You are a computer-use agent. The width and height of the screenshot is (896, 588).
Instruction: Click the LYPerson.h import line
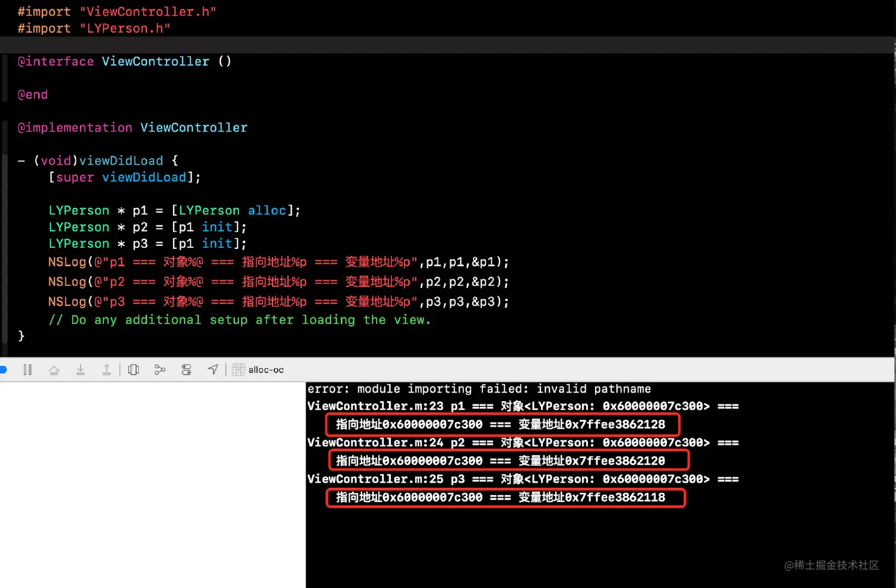[94, 28]
